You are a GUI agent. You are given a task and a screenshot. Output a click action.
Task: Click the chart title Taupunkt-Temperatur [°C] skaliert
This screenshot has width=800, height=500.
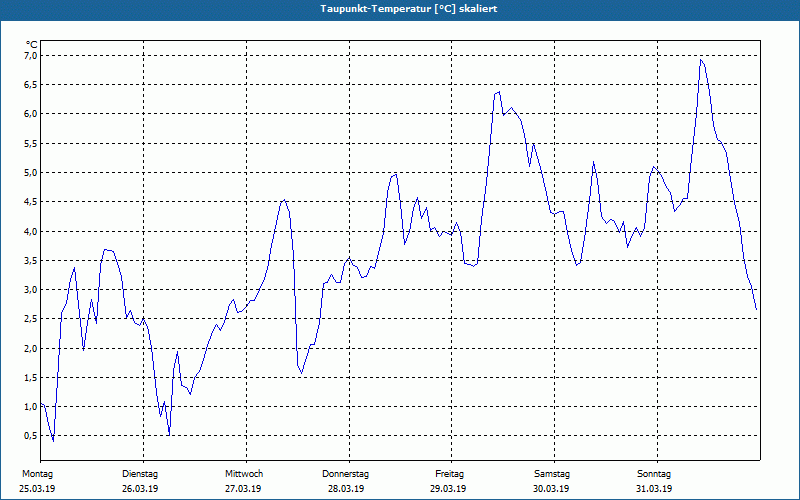click(409, 9)
